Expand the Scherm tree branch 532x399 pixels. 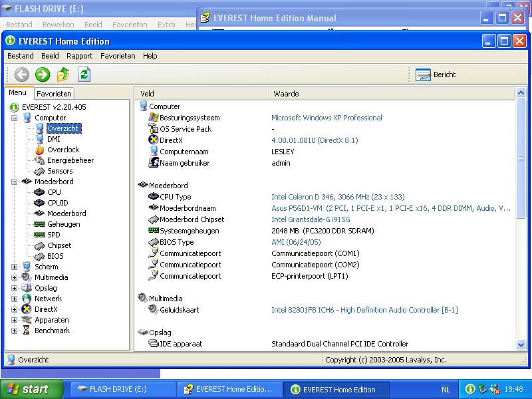pyautogui.click(x=14, y=267)
